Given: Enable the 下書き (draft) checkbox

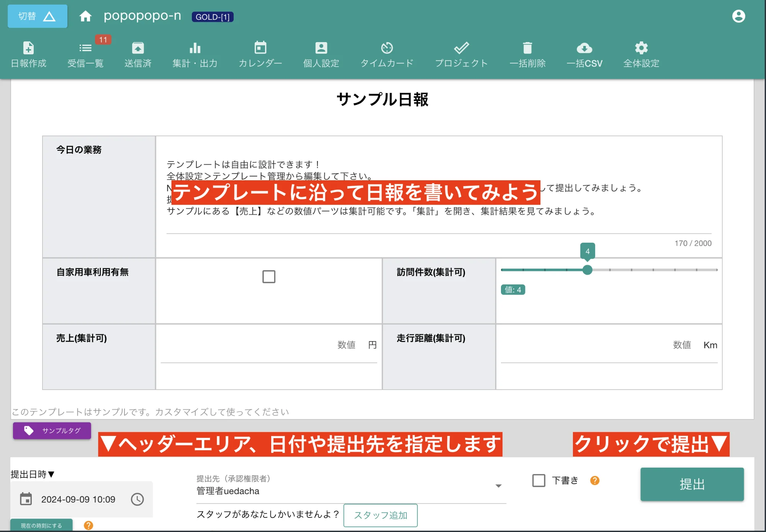Looking at the screenshot, I should coord(538,480).
